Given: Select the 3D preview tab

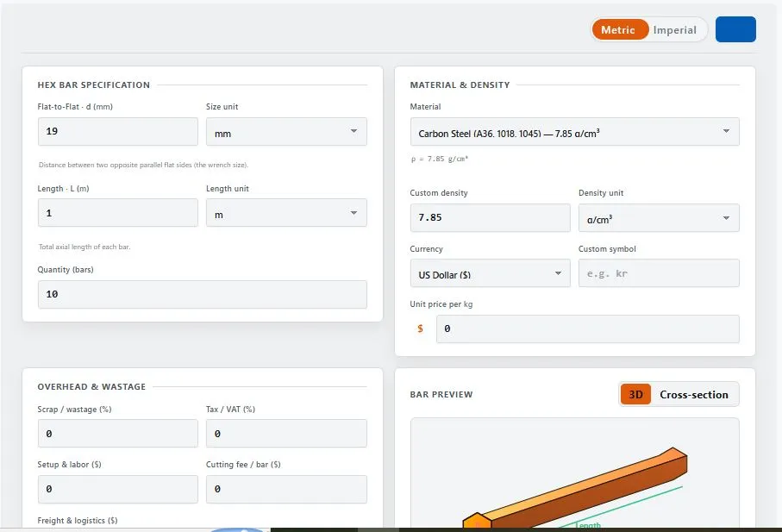Looking at the screenshot, I should [x=635, y=394].
